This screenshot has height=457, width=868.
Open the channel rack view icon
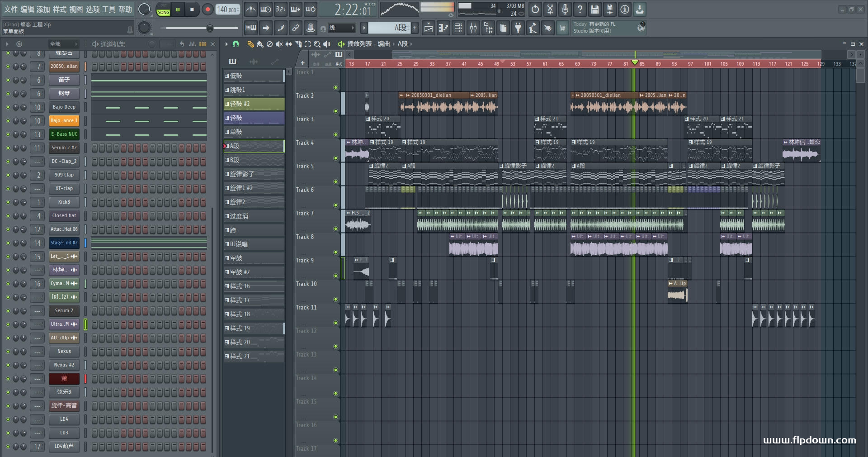pyautogui.click(x=458, y=28)
